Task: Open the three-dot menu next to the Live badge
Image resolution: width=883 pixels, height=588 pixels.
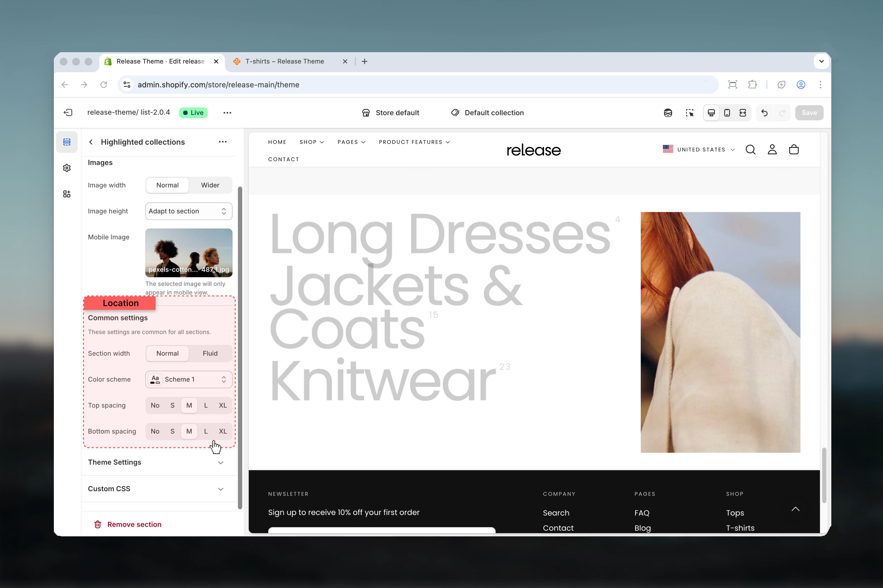Action: click(x=227, y=112)
